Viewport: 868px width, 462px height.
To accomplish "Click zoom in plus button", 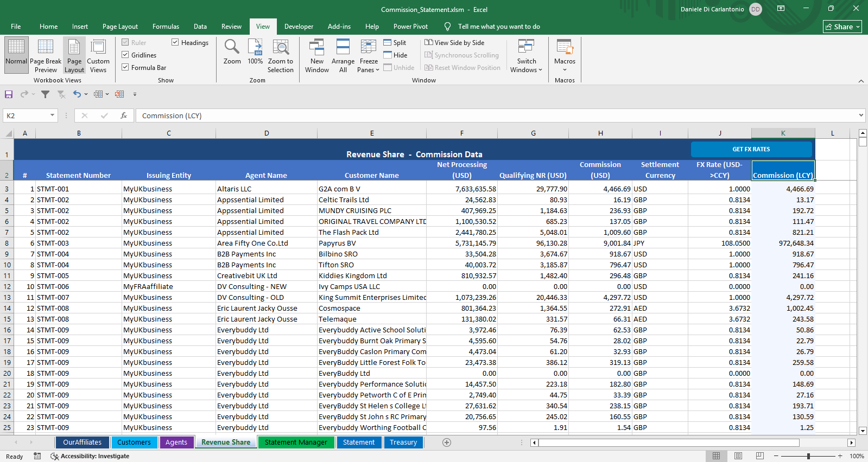I will pos(840,456).
